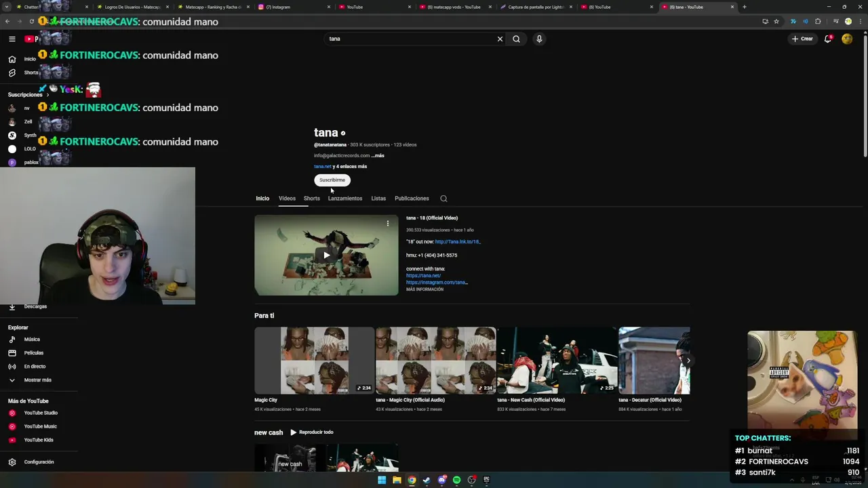Open Shorts in the sidebar
Screen dimensions: 868x488
22,73
